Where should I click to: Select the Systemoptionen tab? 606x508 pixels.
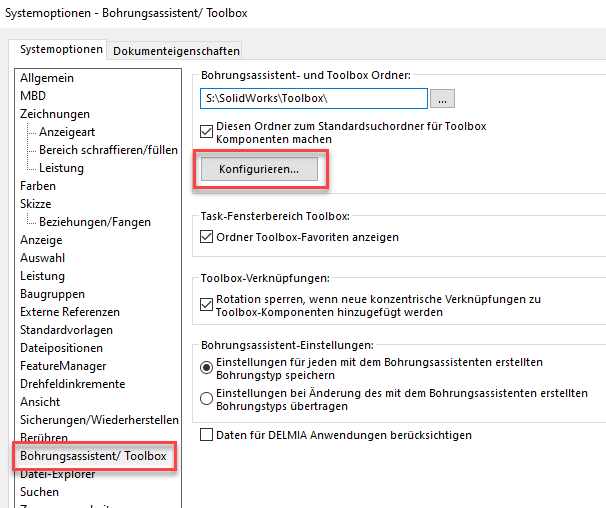(x=61, y=49)
